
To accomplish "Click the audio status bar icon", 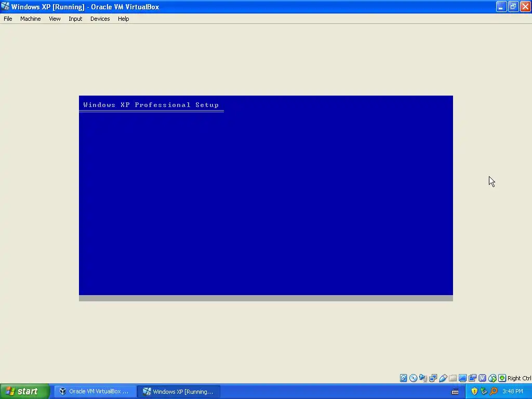I will [x=423, y=378].
